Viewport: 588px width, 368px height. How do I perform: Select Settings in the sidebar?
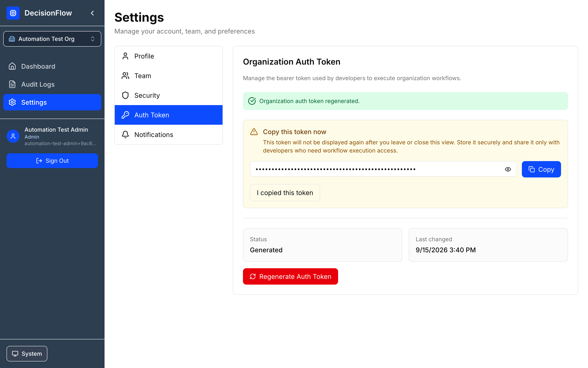52,102
